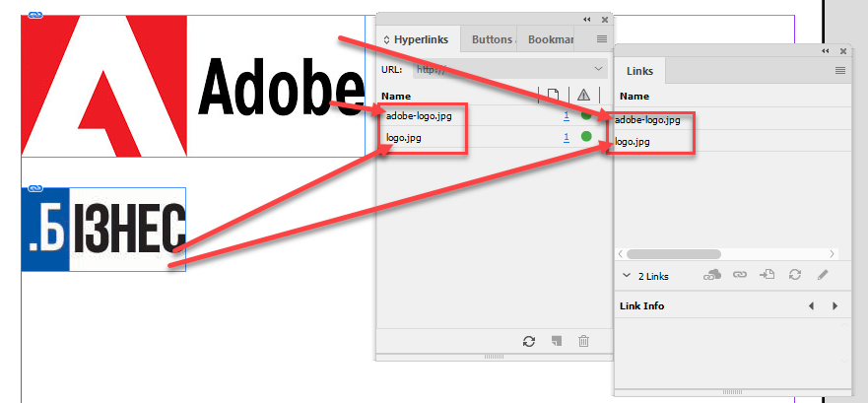Select the Links tab
The height and width of the screenshot is (403, 868).
(x=640, y=71)
